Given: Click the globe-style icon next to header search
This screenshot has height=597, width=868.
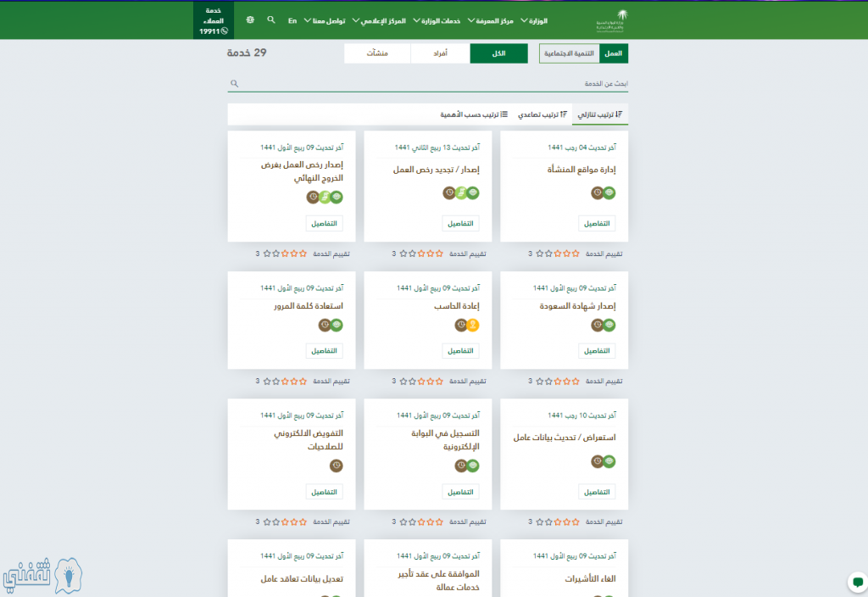Looking at the screenshot, I should click(250, 20).
